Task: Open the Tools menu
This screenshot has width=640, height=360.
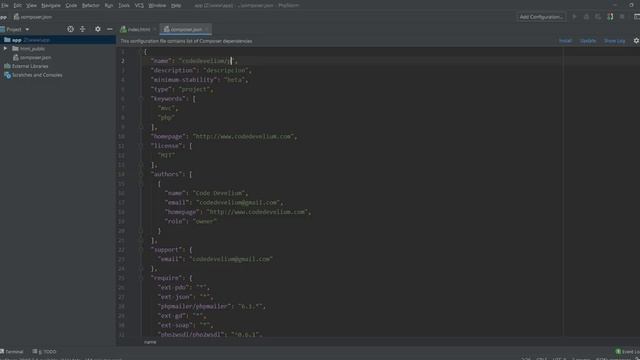Action: (x=124, y=5)
